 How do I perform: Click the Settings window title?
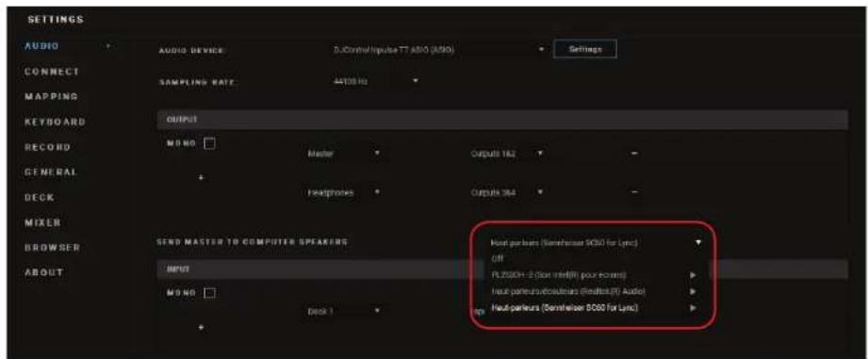click(56, 20)
